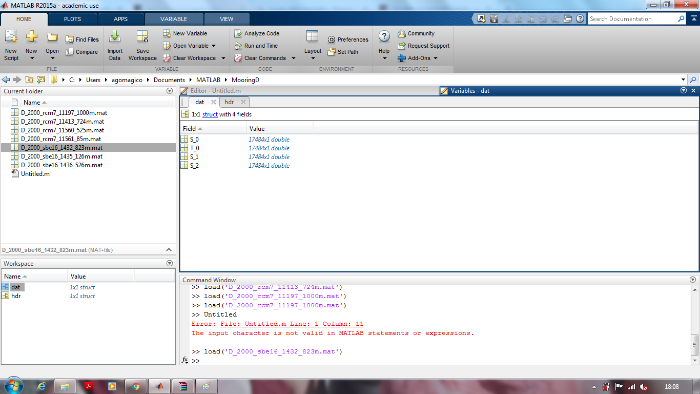Click Save Workspace
700x394 pixels.
click(142, 45)
